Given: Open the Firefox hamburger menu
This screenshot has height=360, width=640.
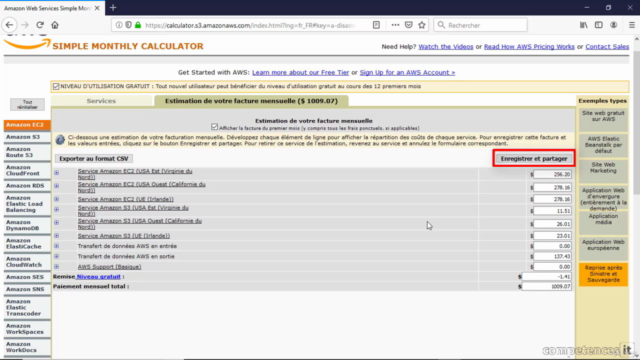Looking at the screenshot, I should [631, 25].
